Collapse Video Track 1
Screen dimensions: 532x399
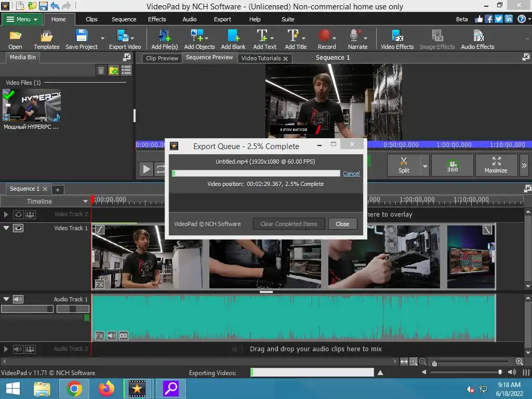coord(6,228)
